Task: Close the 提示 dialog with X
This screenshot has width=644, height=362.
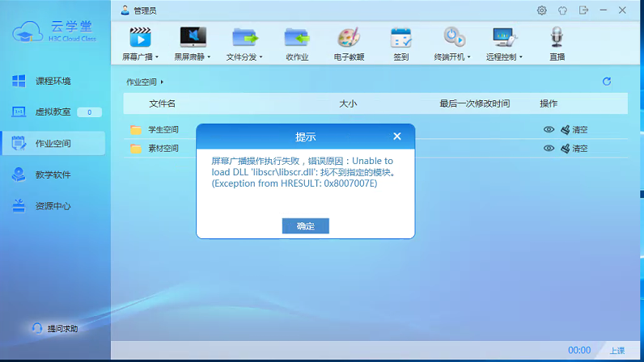Action: (396, 137)
